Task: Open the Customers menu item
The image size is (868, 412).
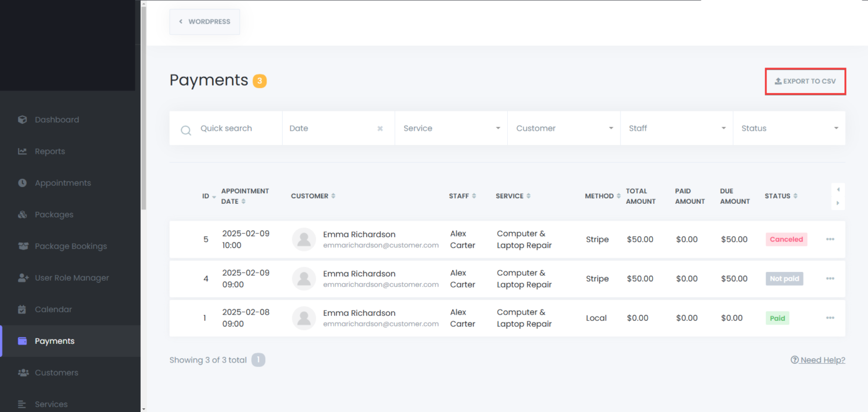Action: tap(56, 372)
